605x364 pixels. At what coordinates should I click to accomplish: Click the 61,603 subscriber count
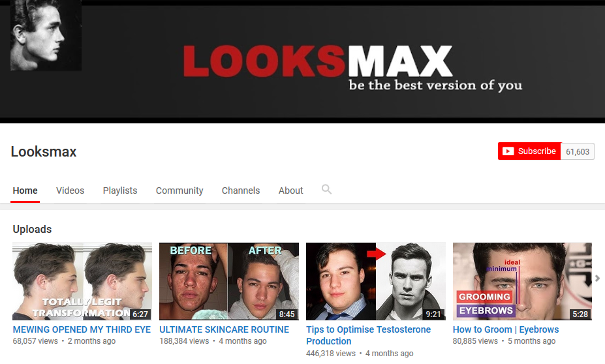click(578, 151)
